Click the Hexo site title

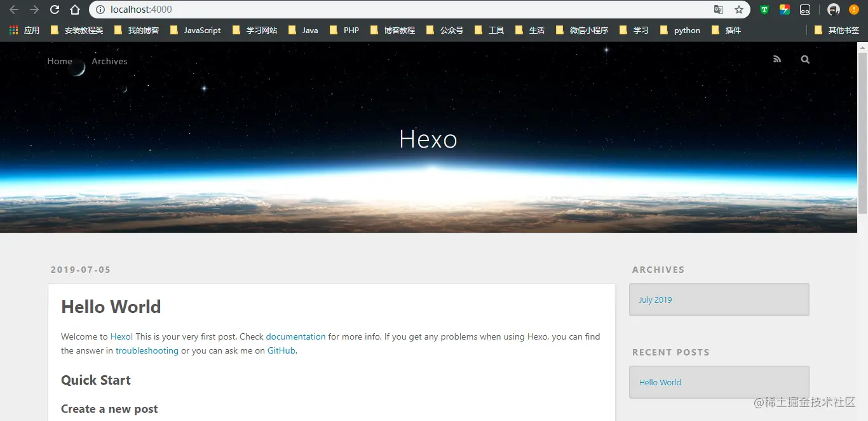pyautogui.click(x=428, y=139)
